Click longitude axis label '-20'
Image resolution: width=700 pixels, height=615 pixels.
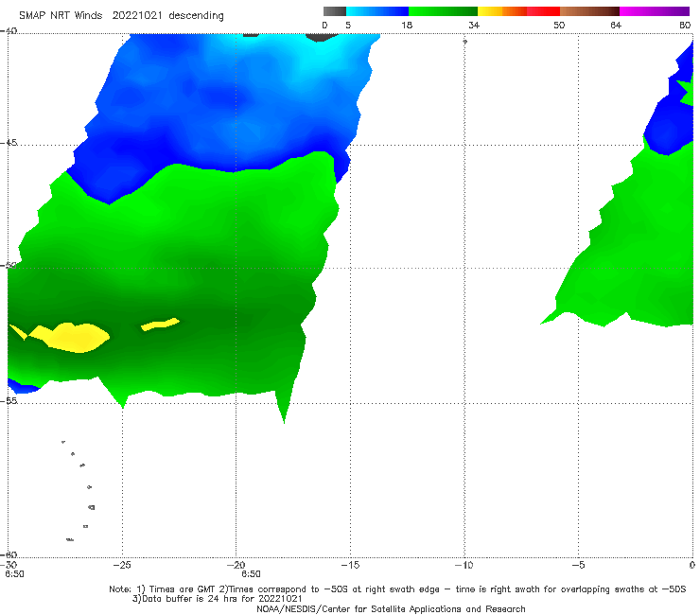[236, 565]
